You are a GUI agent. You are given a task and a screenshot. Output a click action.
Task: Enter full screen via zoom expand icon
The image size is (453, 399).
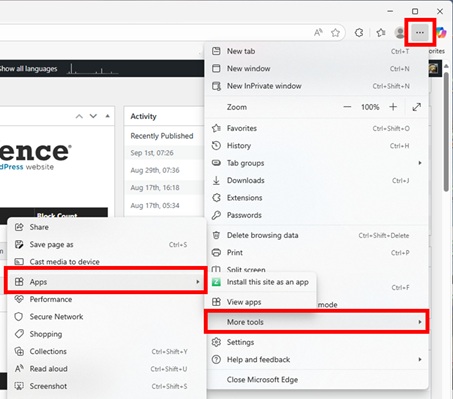tap(417, 107)
